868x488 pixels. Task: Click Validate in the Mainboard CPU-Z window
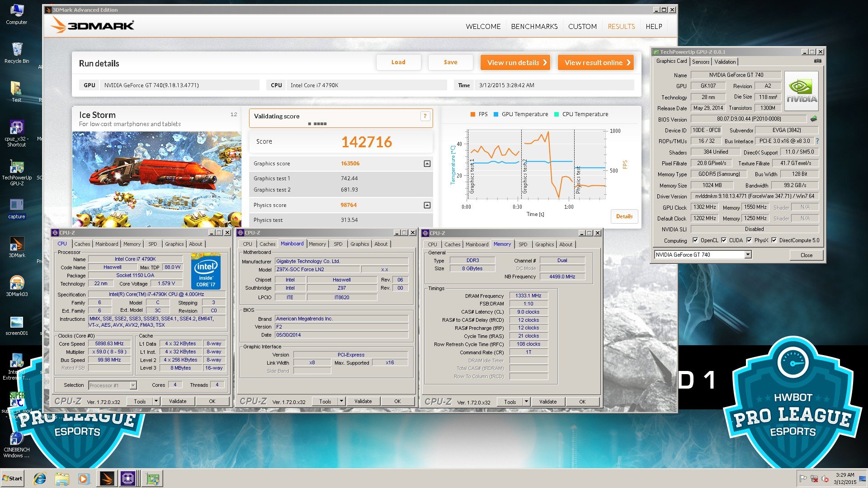click(x=363, y=401)
